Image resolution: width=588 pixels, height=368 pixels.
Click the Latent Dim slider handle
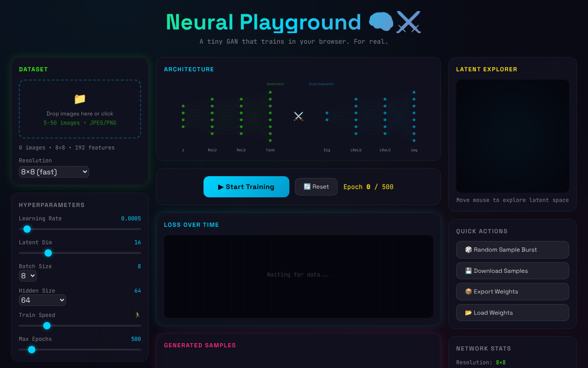[x=48, y=253]
